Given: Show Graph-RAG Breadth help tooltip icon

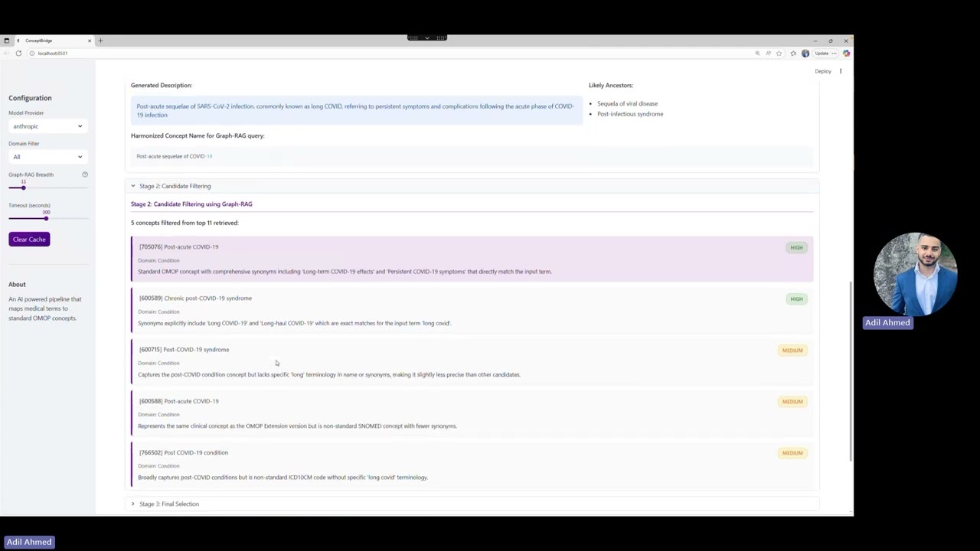Looking at the screenshot, I should pyautogui.click(x=85, y=174).
